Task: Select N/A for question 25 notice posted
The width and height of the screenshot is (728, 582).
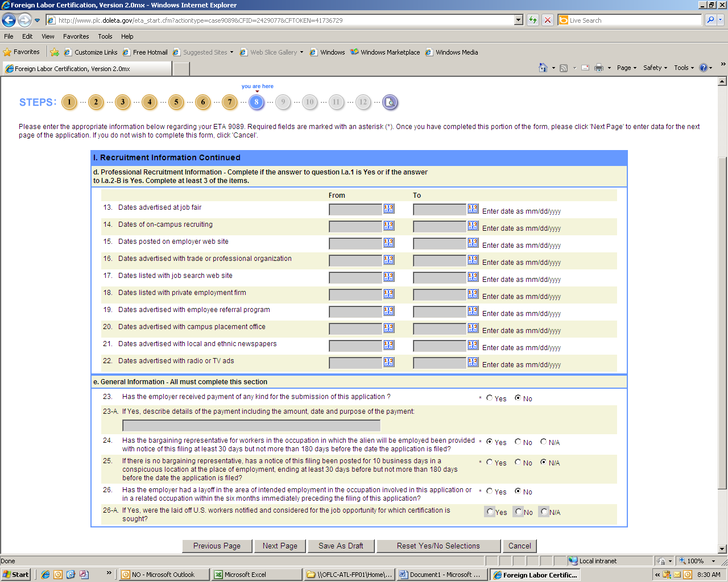Action: tap(544, 462)
